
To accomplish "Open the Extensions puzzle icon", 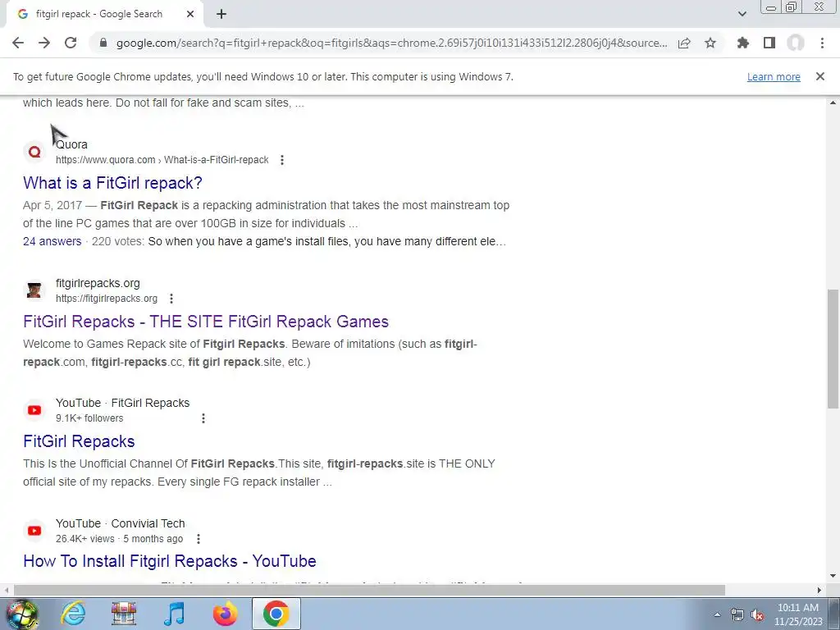I will (x=743, y=43).
